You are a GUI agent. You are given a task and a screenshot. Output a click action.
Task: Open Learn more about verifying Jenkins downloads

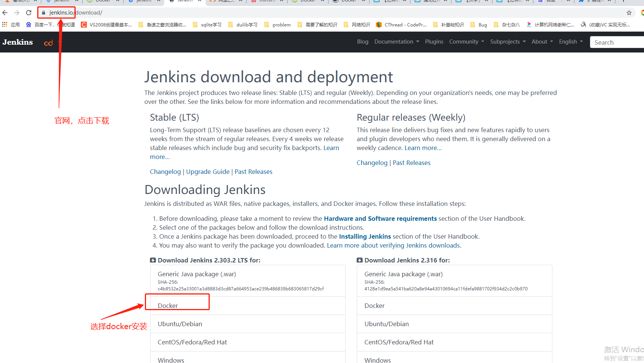[394, 245]
